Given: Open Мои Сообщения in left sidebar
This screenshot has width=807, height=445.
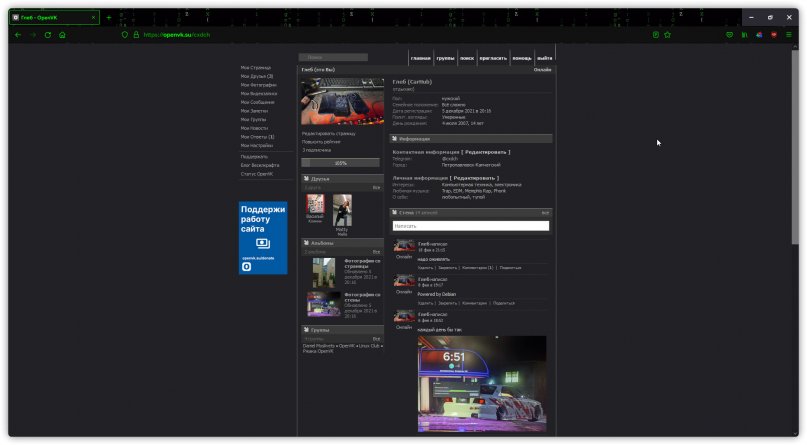Looking at the screenshot, I should click(258, 102).
